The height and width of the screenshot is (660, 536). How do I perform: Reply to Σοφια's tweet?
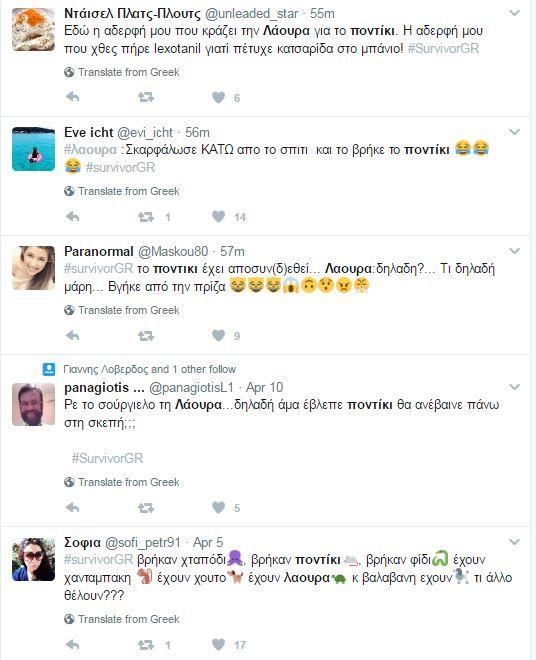(x=73, y=644)
